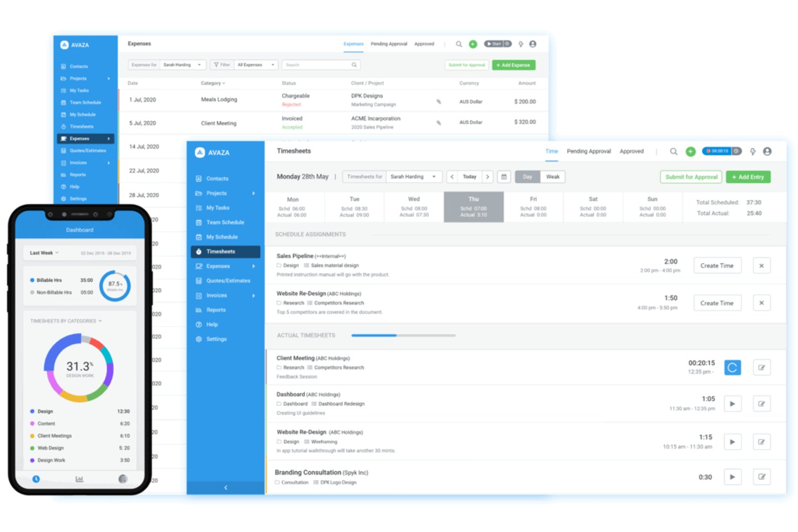Open the Last Week dropdown on the phone
The width and height of the screenshot is (798, 532).
click(x=44, y=253)
